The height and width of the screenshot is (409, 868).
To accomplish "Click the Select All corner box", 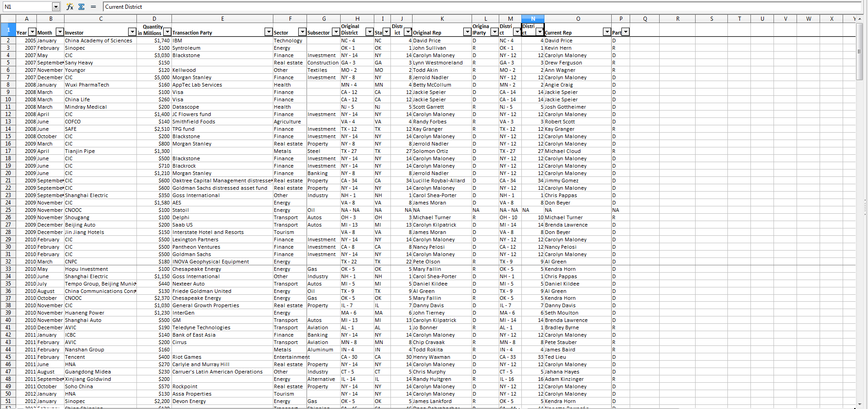I will tap(8, 19).
